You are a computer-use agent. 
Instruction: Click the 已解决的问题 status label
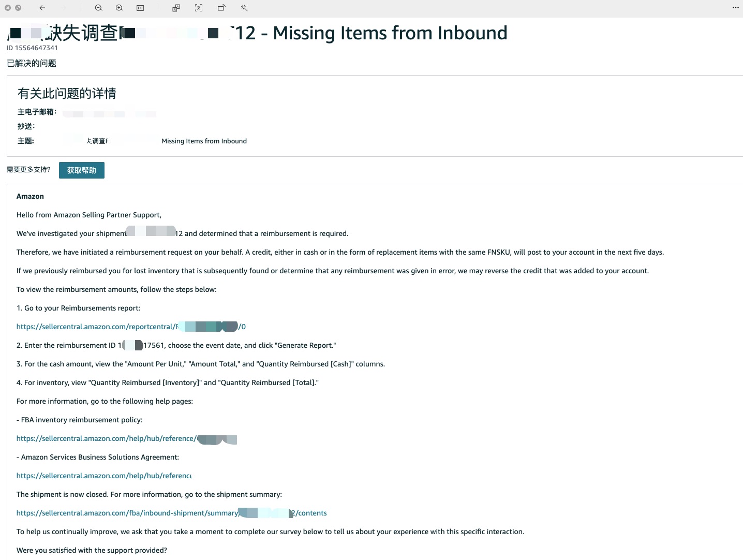coord(32,63)
